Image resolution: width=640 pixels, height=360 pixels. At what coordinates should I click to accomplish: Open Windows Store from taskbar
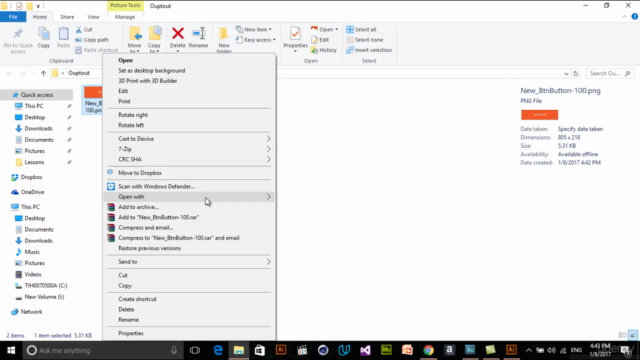tap(260, 350)
